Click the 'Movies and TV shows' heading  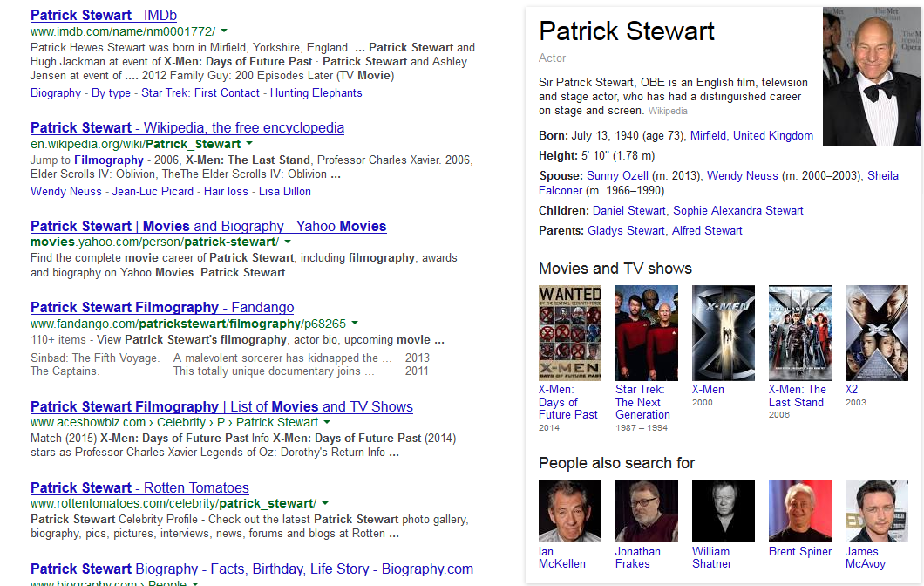coord(615,269)
